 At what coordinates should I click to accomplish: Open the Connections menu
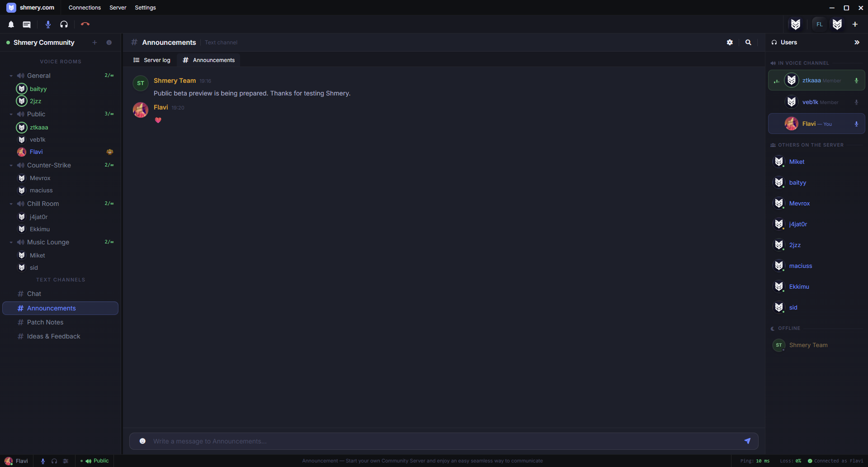tap(85, 8)
